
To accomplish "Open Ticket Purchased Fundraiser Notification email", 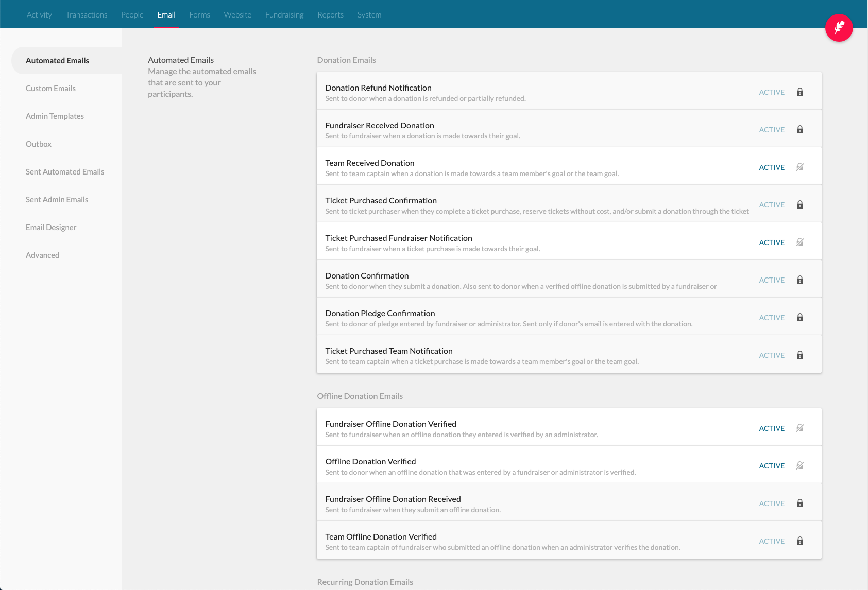I will pyautogui.click(x=569, y=241).
